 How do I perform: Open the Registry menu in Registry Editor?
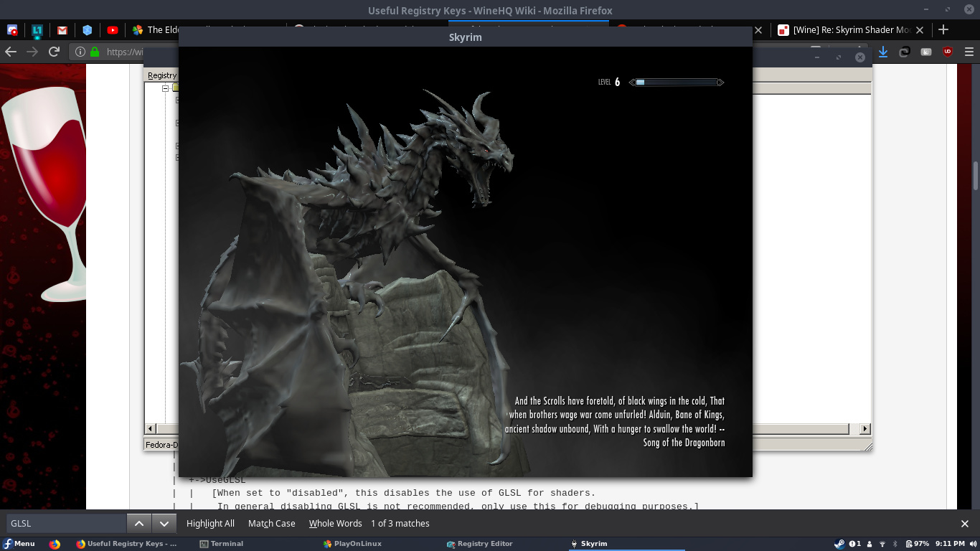[x=162, y=75]
